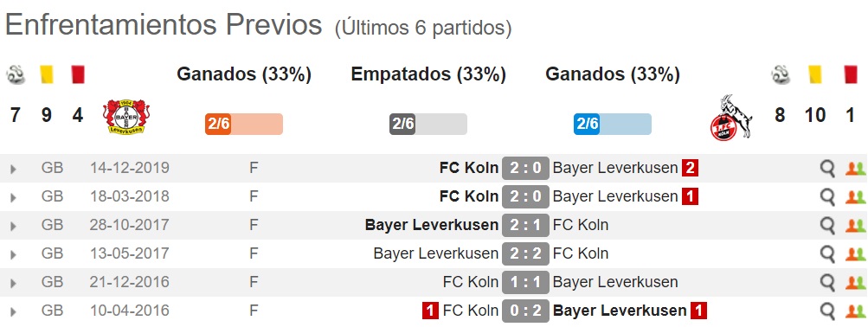Screen dimensions: 868x327
Task: Open lineup icon for 13-05-2017 match
Action: pos(855,254)
